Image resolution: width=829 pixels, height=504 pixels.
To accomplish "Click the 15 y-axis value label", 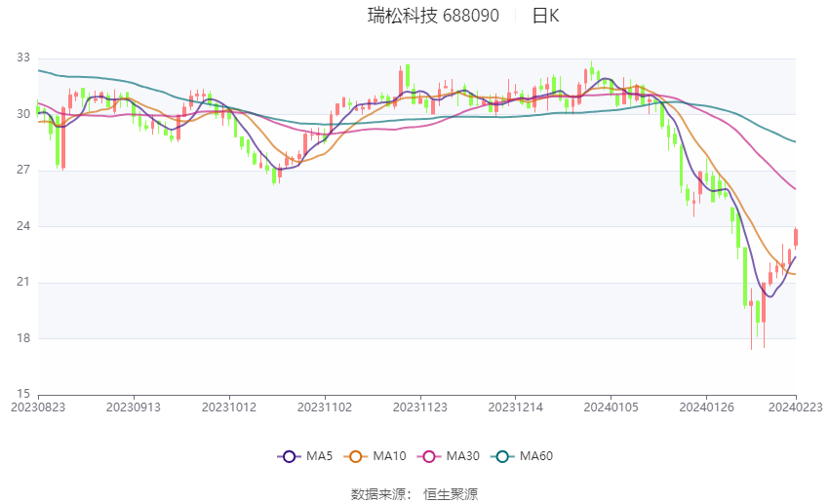I will coord(23,394).
